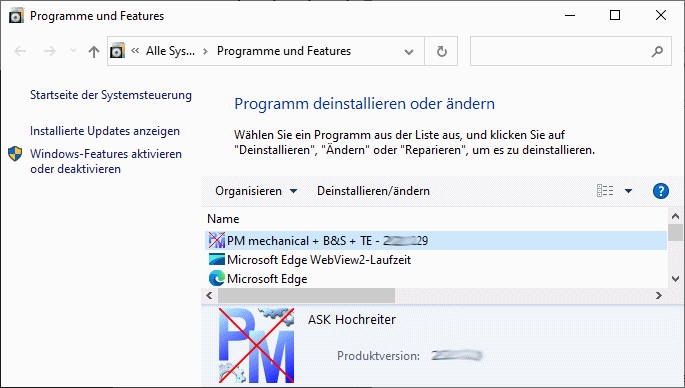Screen dimensions: 685x388
Task: Select PM mechanical + B&S + TE entry
Action: (436, 241)
